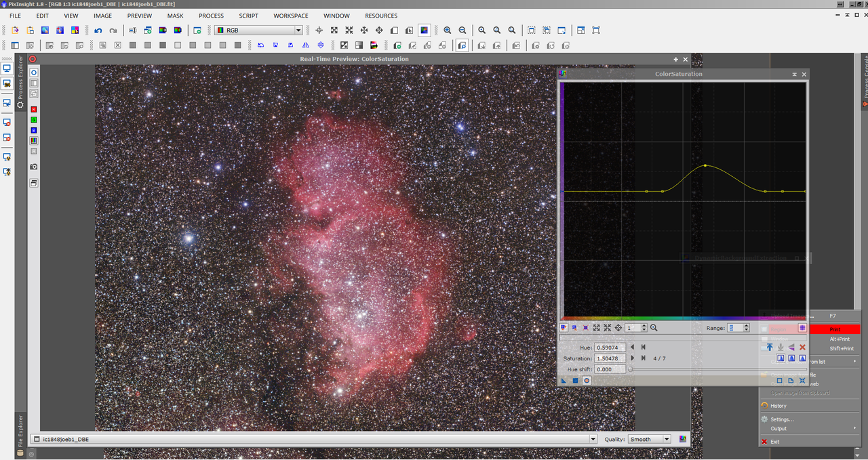The height and width of the screenshot is (460, 868).
Task: Open the IMAGE menu
Action: [x=102, y=16]
